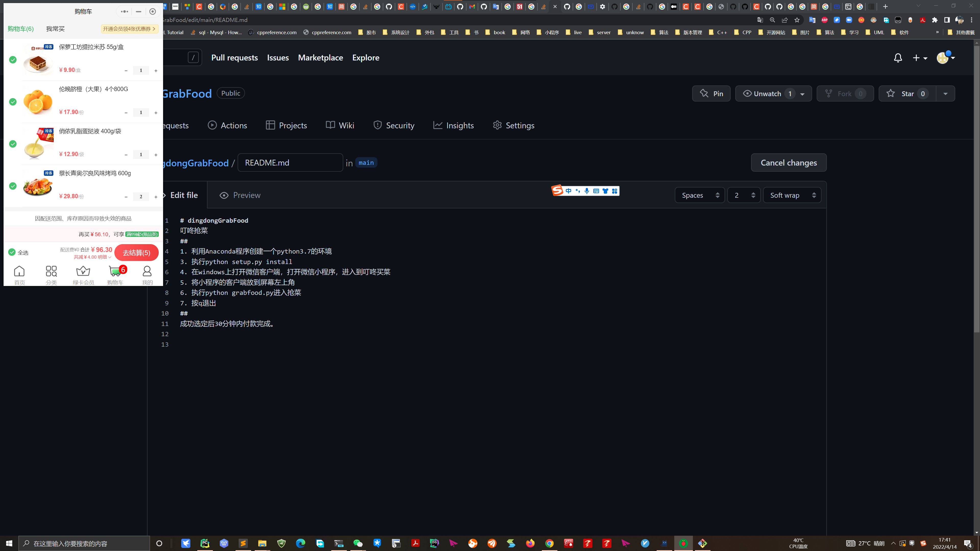Toggle Sogou Chinese/English input mode

(x=568, y=191)
